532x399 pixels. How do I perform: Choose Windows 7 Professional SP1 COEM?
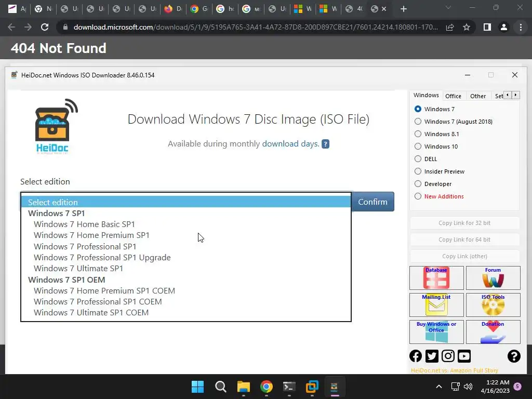(x=186, y=302)
